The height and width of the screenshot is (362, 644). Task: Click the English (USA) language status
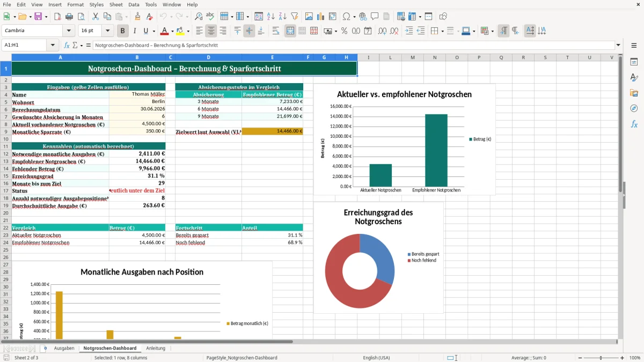(x=376, y=358)
